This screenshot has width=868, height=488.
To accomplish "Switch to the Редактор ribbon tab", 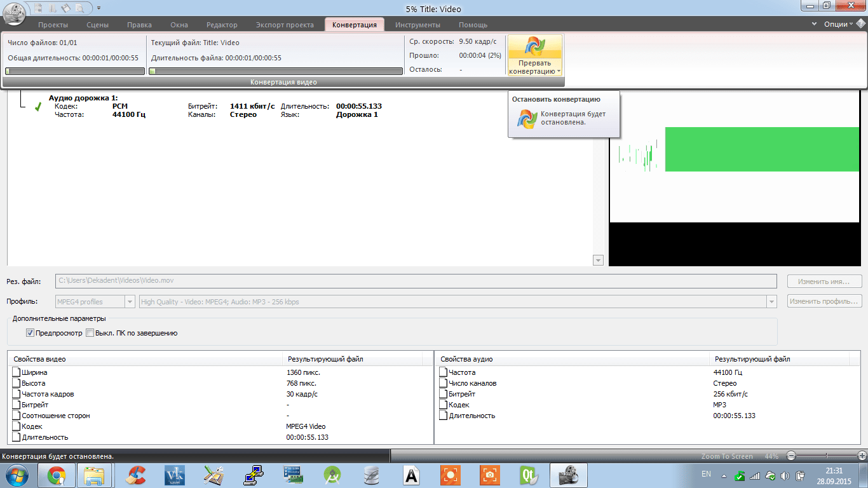I will tap(222, 25).
